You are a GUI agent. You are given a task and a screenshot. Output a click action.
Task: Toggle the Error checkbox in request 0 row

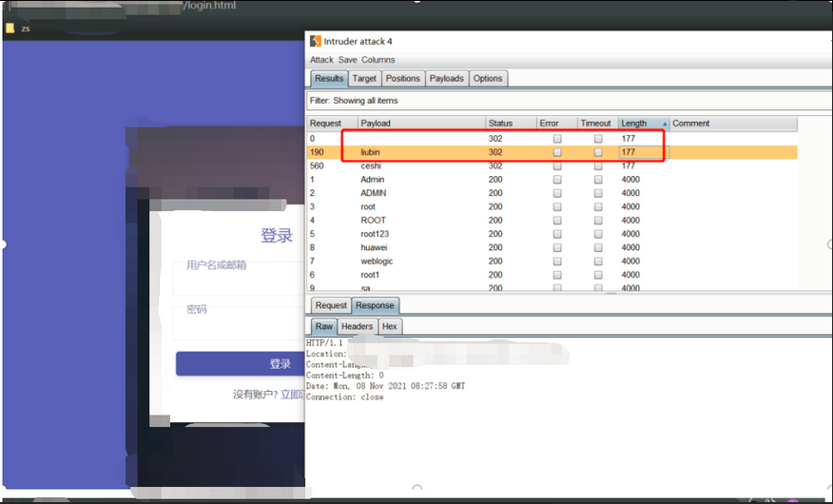[x=556, y=139]
